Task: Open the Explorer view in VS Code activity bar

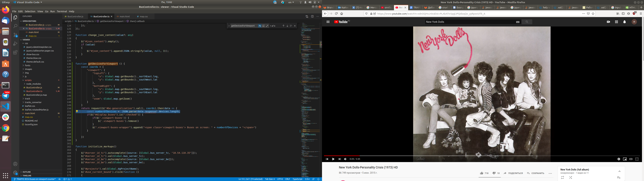Action: (15, 17)
